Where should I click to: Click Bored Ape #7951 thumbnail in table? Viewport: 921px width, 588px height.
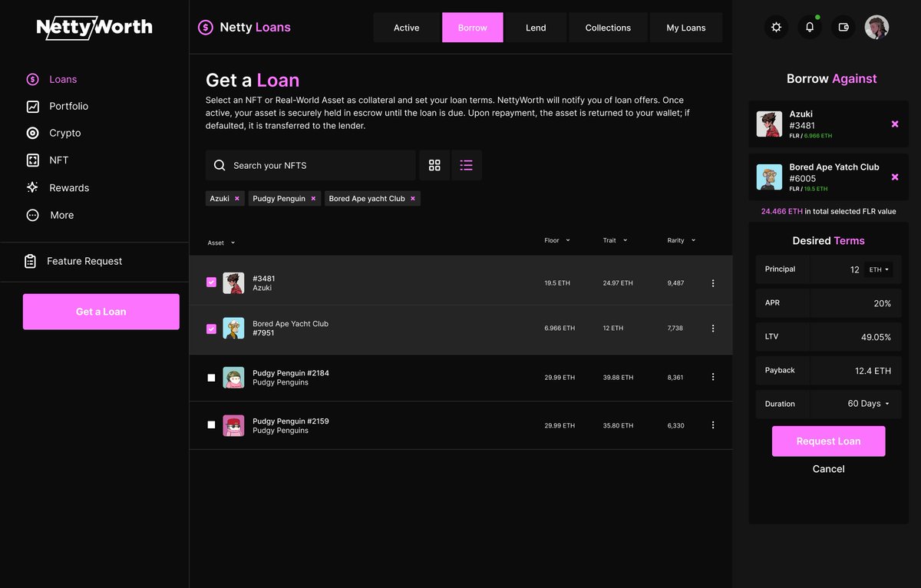pos(233,329)
